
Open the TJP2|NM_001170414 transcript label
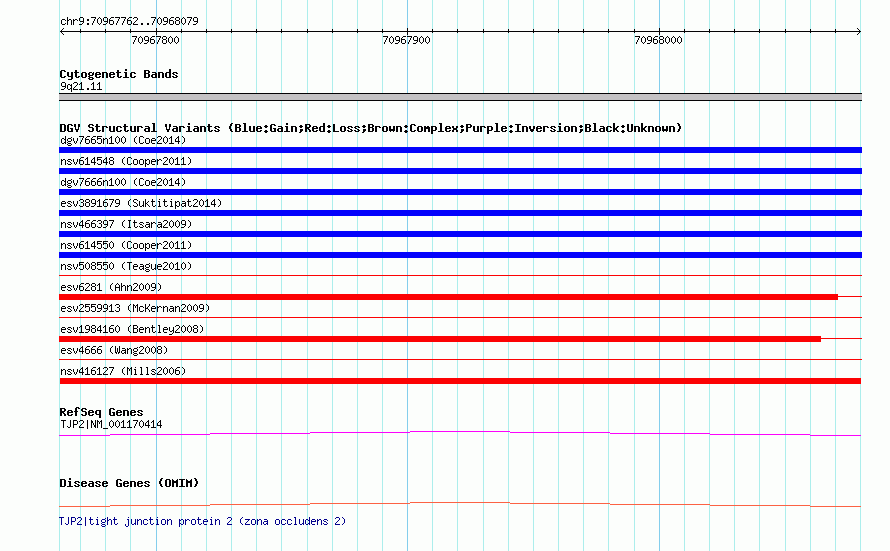point(111,424)
